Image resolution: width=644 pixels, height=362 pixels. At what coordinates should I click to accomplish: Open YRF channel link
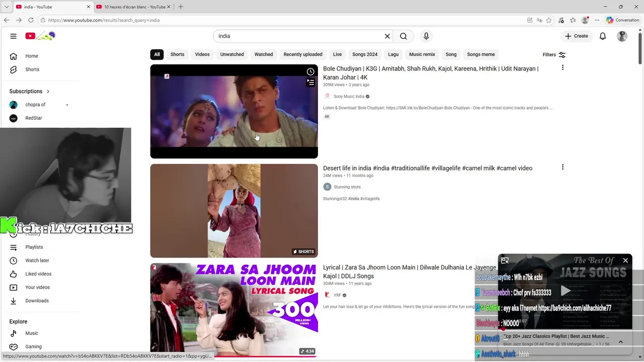click(x=337, y=295)
